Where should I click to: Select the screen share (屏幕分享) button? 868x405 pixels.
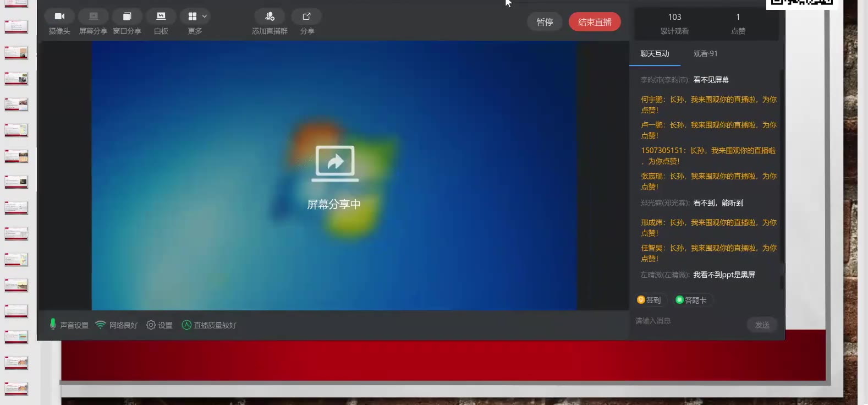[x=93, y=23]
